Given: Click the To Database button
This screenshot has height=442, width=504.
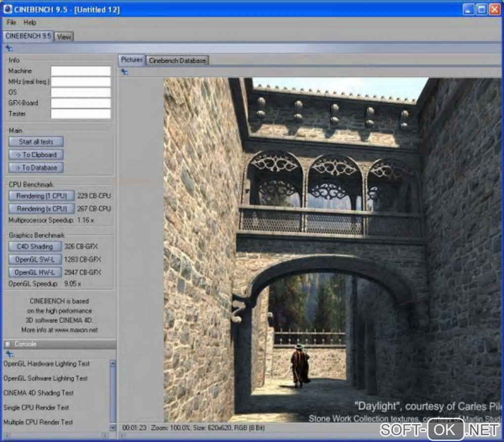Looking at the screenshot, I should click(36, 168).
